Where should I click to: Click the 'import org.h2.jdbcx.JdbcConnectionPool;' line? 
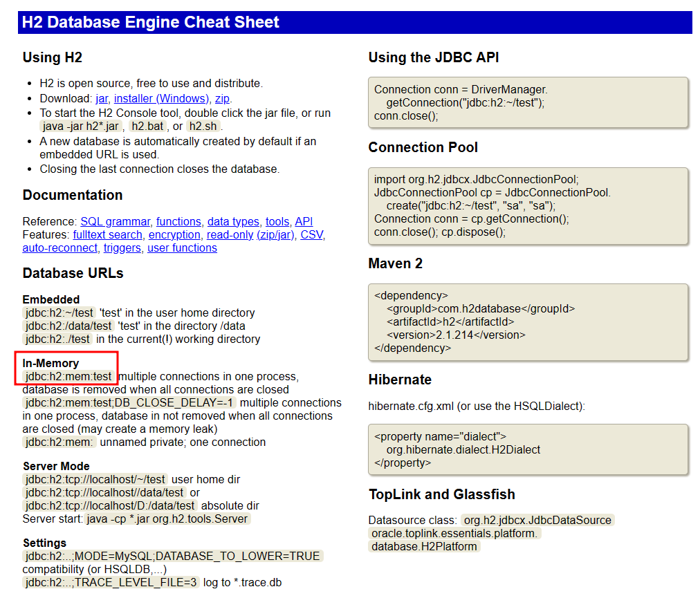click(x=477, y=180)
